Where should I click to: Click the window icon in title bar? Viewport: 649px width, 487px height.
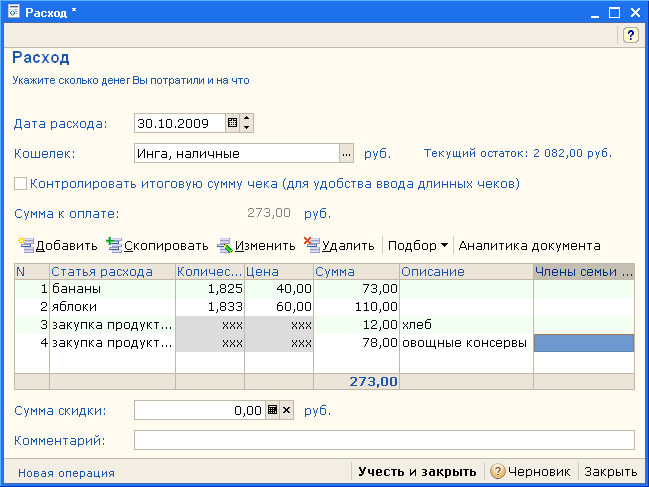[14, 11]
